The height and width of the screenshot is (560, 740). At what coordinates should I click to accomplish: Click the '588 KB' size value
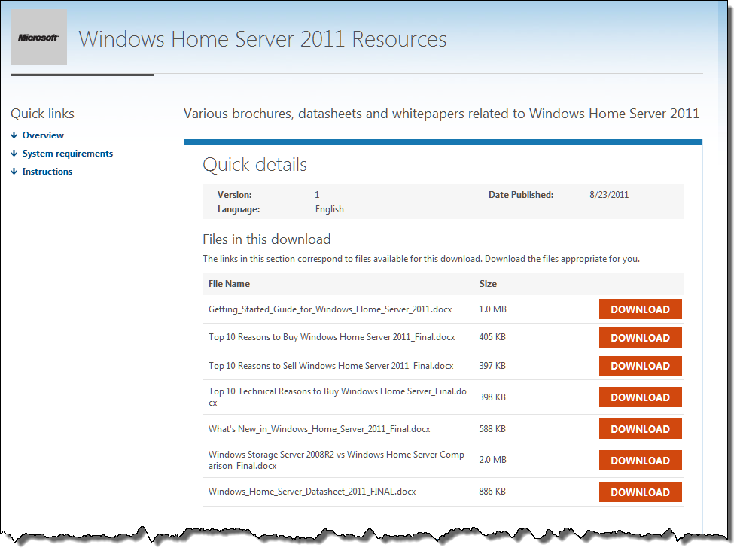click(x=492, y=429)
